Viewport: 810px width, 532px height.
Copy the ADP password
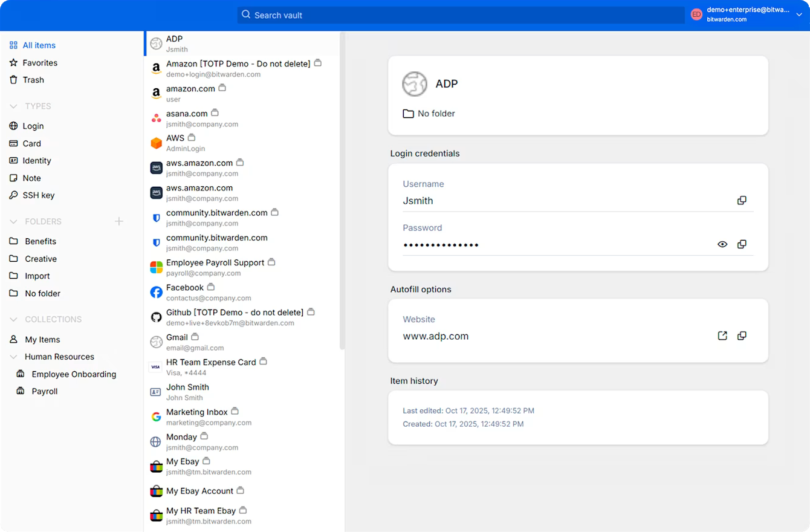[x=742, y=244]
